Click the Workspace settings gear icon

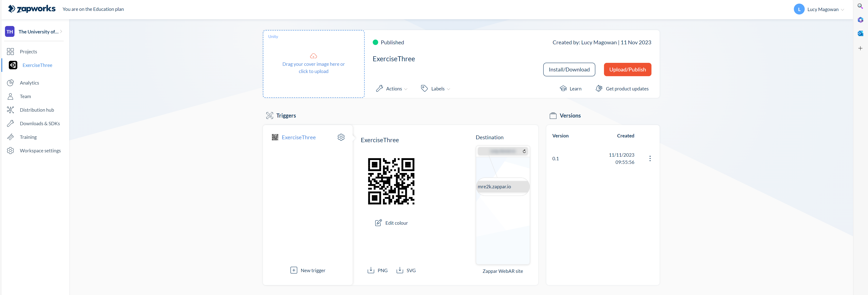tap(10, 150)
